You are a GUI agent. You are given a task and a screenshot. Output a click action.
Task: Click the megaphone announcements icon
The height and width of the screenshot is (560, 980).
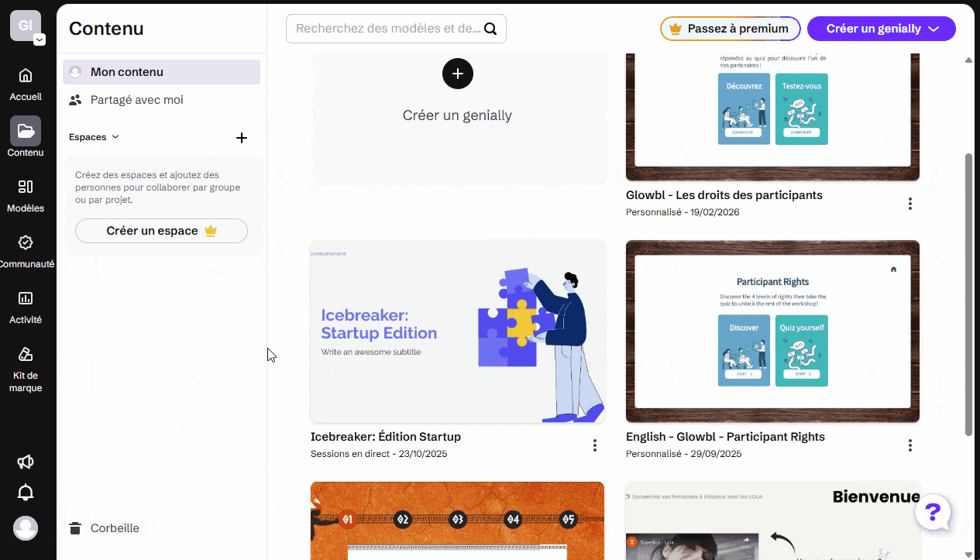click(x=26, y=462)
